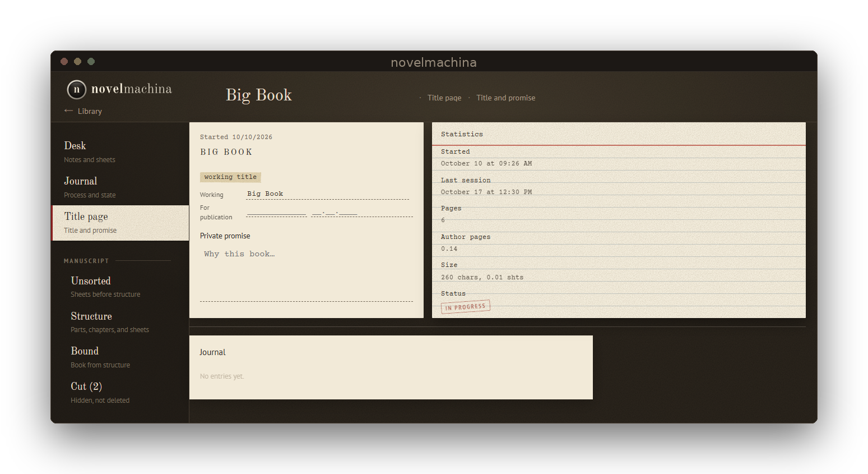The image size is (868, 474).
Task: Click the No entries yet. text
Action: coord(222,376)
